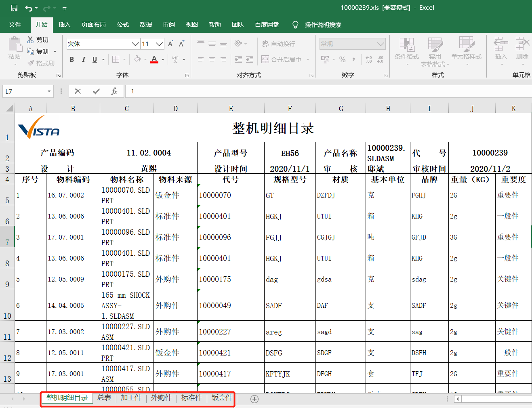
Task: Click the borders icon in font group
Action: [x=116, y=59]
